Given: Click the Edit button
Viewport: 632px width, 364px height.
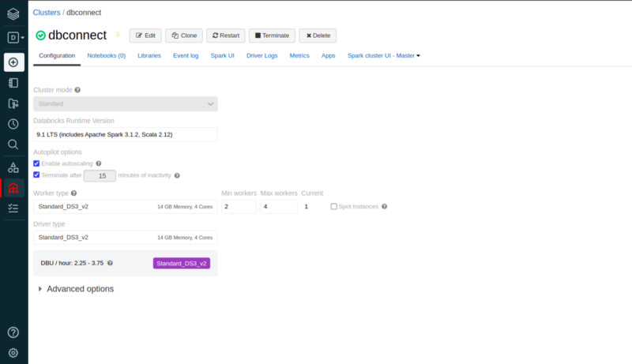Looking at the screenshot, I should click(x=145, y=36).
